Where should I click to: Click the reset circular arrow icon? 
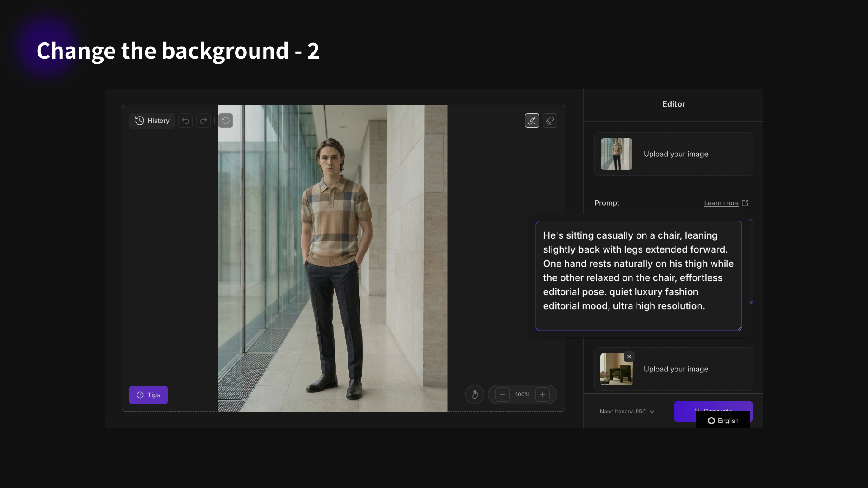click(x=226, y=121)
